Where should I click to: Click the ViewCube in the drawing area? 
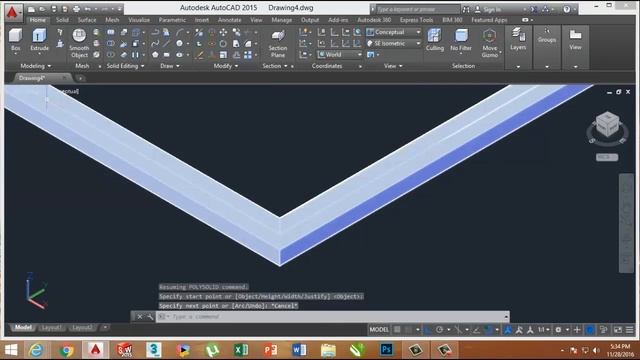(607, 125)
